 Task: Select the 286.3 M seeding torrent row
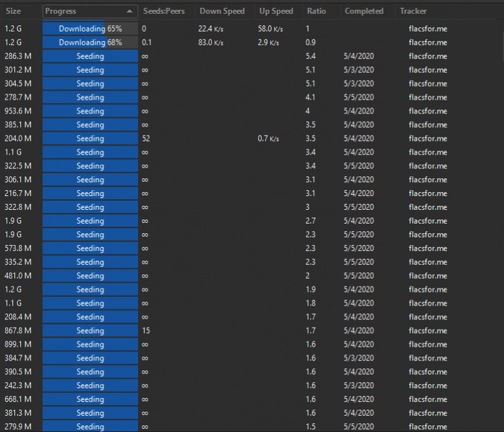(18, 56)
